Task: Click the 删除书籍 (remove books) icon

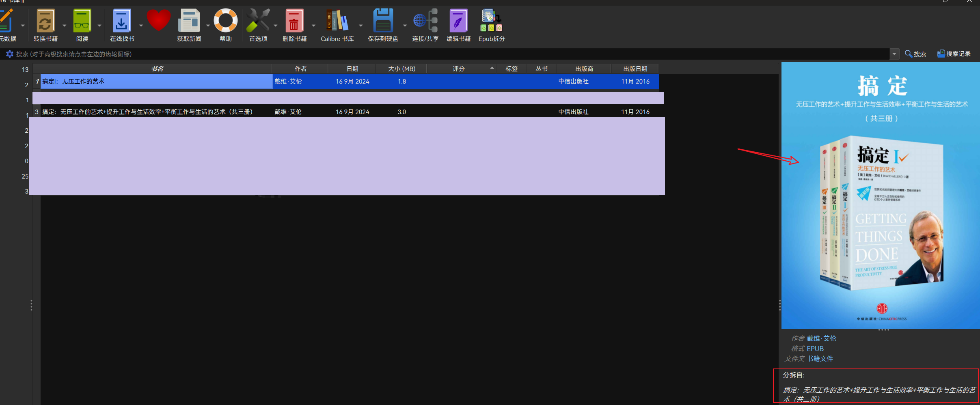Action: 294,21
